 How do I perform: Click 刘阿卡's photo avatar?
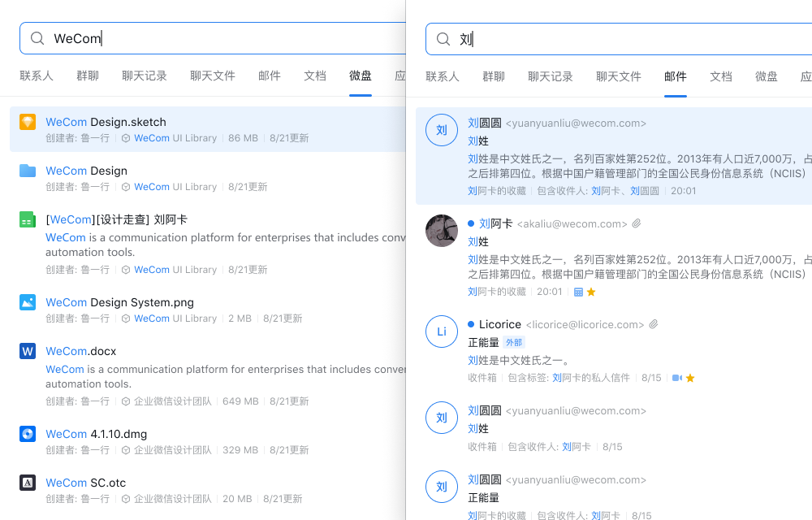coord(442,231)
